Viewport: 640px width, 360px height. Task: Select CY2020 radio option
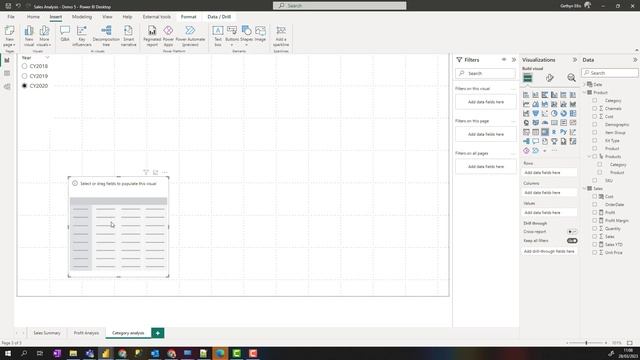click(24, 86)
